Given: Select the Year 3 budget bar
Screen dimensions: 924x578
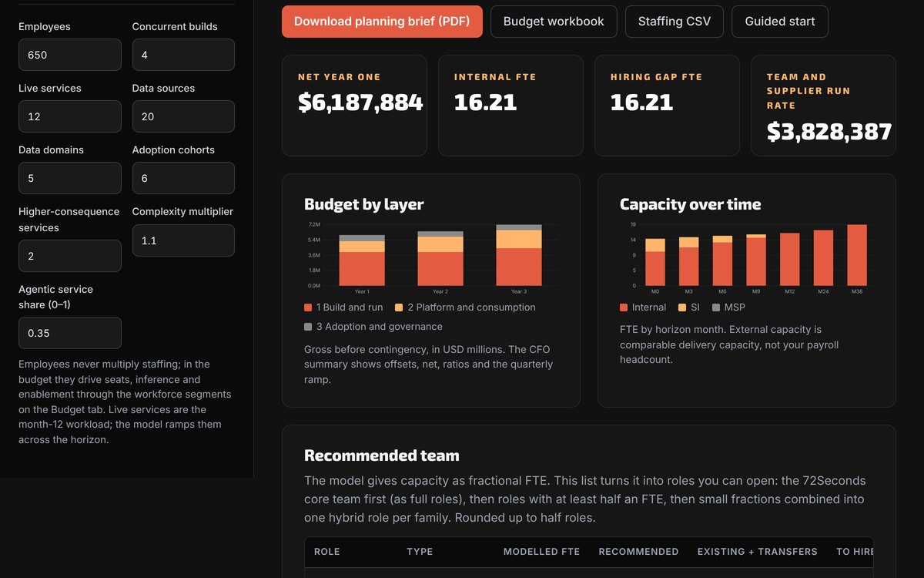Looking at the screenshot, I should [x=519, y=255].
